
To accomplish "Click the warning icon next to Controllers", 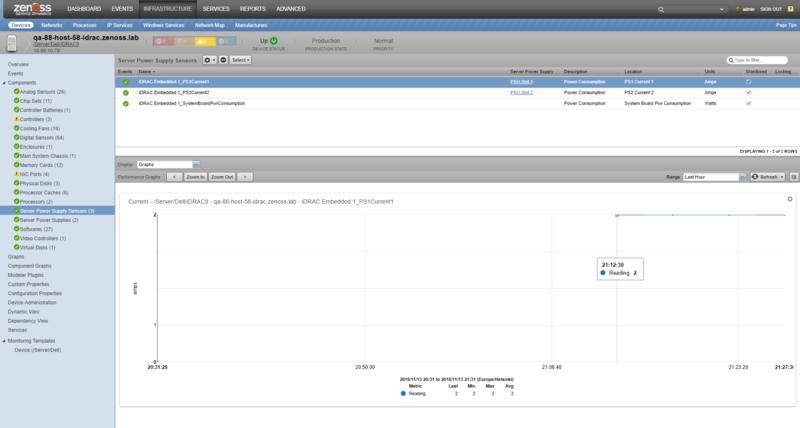I will (x=16, y=119).
